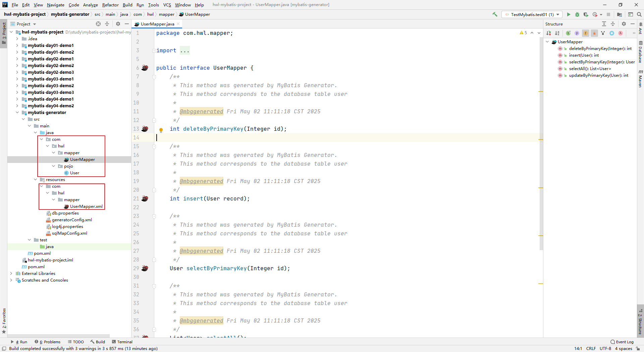Go to next highlighted warning arrow
This screenshot has height=352, width=644.
pyautogui.click(x=539, y=33)
